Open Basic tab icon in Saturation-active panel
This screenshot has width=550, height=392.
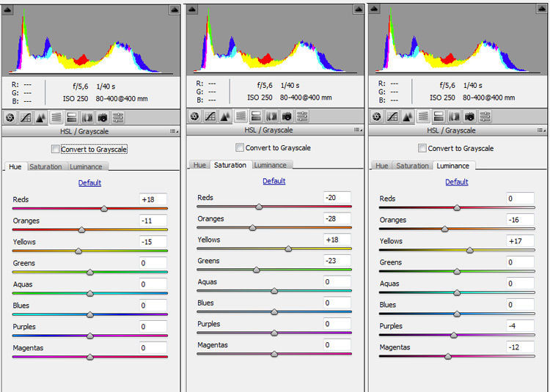tap(194, 116)
